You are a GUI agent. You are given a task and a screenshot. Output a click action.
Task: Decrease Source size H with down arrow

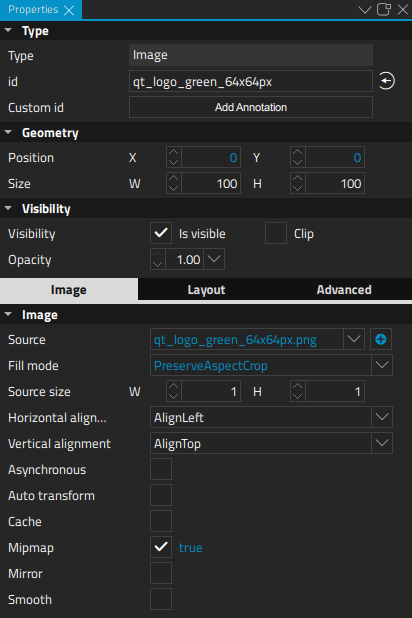click(298, 396)
